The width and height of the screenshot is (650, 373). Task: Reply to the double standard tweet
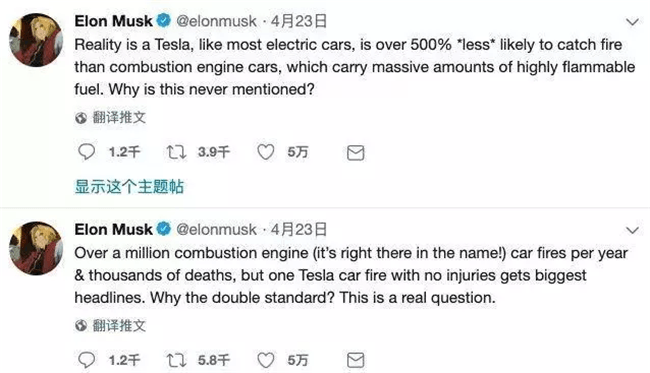(87, 360)
